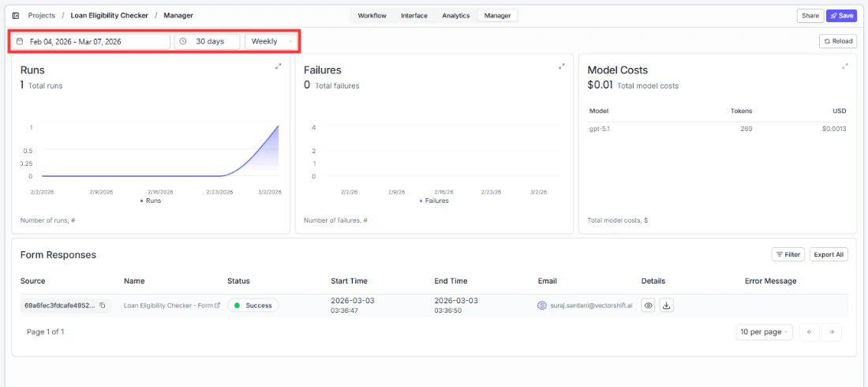Click the Save button
Image resolution: width=868 pixels, height=387 pixels.
(x=841, y=16)
